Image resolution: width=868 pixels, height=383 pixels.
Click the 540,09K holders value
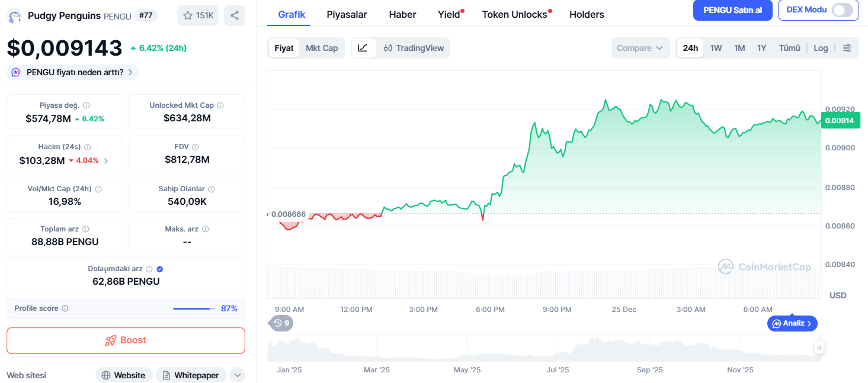[x=187, y=201]
